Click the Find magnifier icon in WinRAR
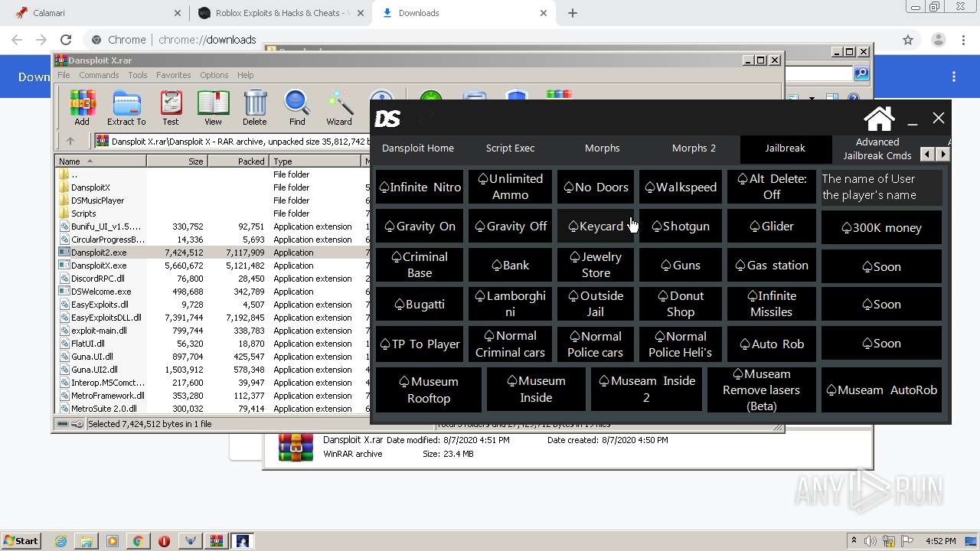The width and height of the screenshot is (980, 551). [x=297, y=108]
